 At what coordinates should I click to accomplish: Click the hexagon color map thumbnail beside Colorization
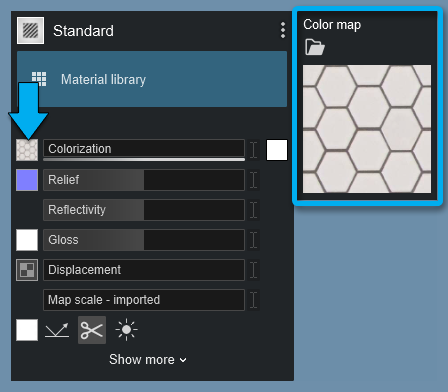27,150
